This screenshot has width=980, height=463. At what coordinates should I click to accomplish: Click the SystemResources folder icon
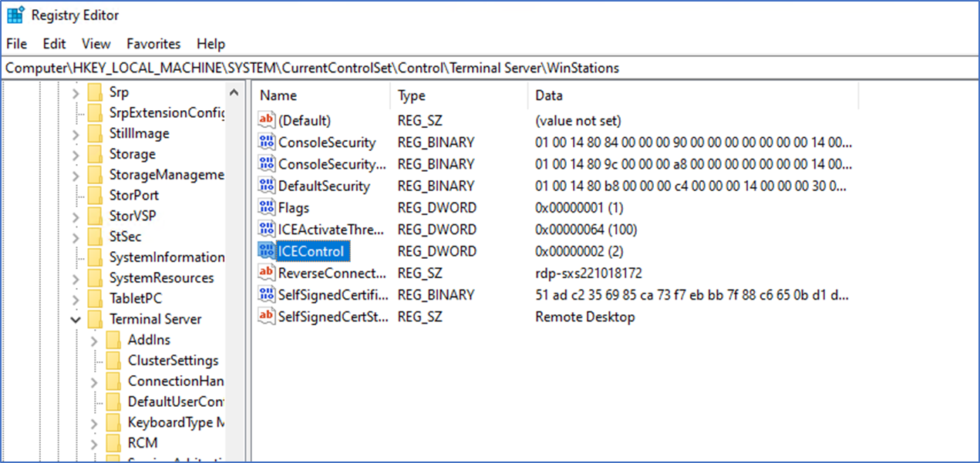[96, 278]
